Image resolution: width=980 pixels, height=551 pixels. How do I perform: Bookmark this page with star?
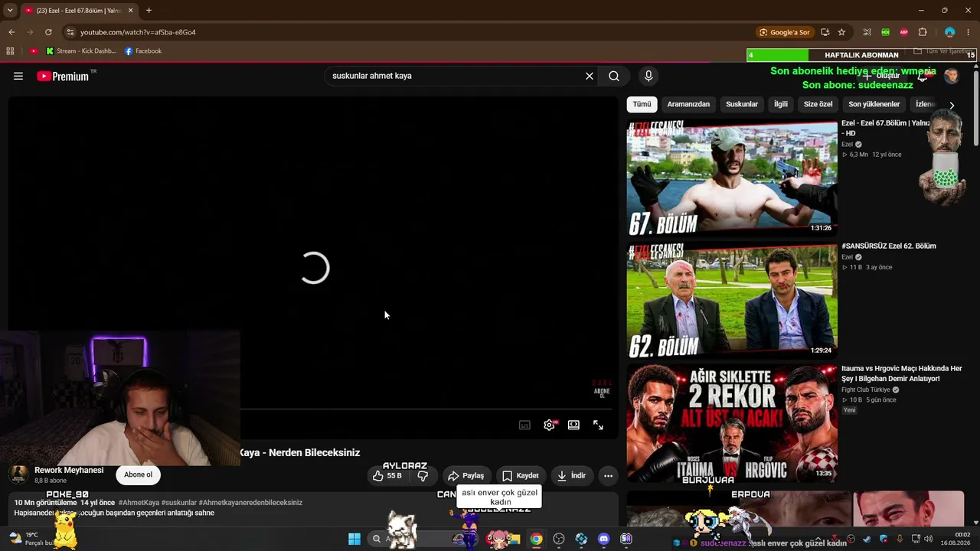(x=842, y=32)
